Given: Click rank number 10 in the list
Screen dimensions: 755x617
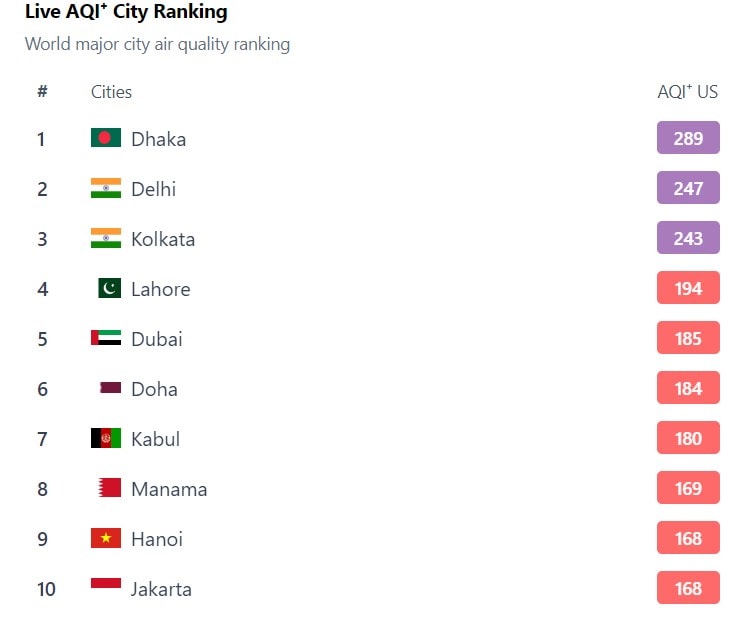Looking at the screenshot, I should pos(46,589).
